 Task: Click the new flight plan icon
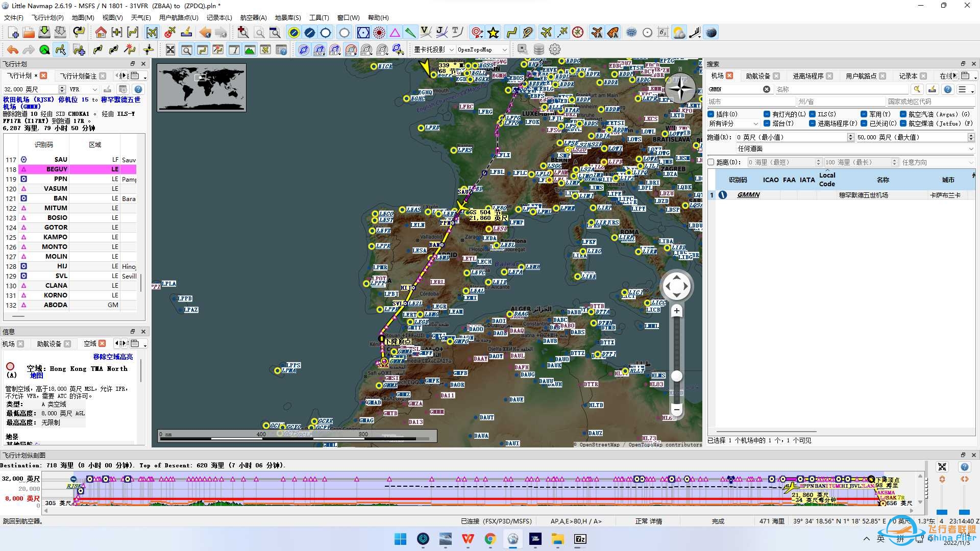click(x=14, y=33)
